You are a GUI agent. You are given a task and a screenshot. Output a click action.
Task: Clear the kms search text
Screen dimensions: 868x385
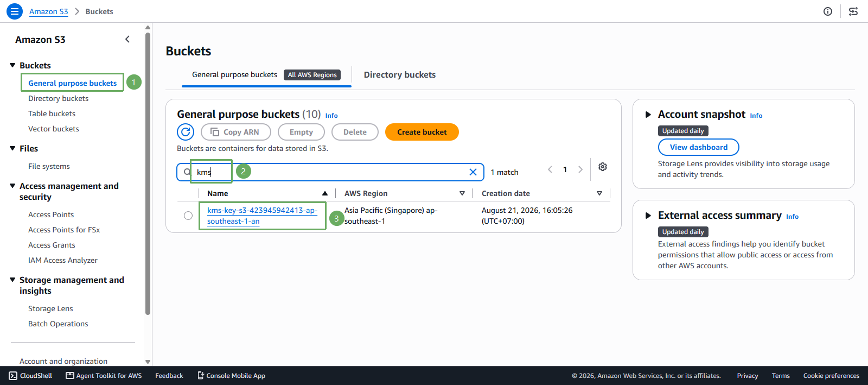473,172
